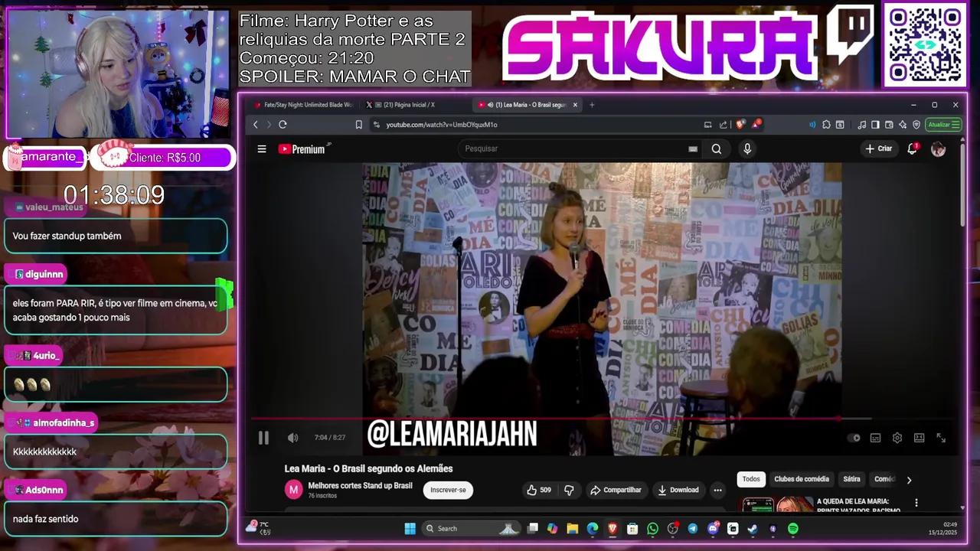This screenshot has height=551, width=980.
Task: Toggle the autoplay switch in the player
Action: [854, 438]
